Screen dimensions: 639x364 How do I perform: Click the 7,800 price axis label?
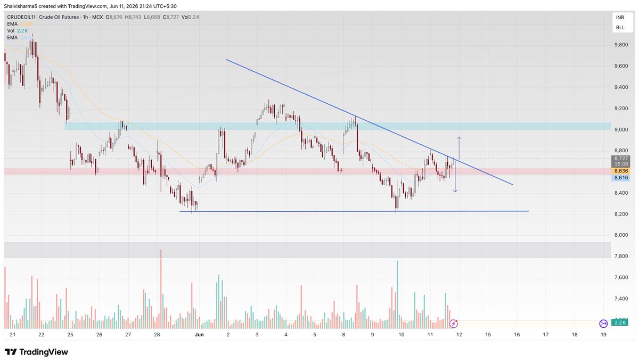click(x=621, y=257)
